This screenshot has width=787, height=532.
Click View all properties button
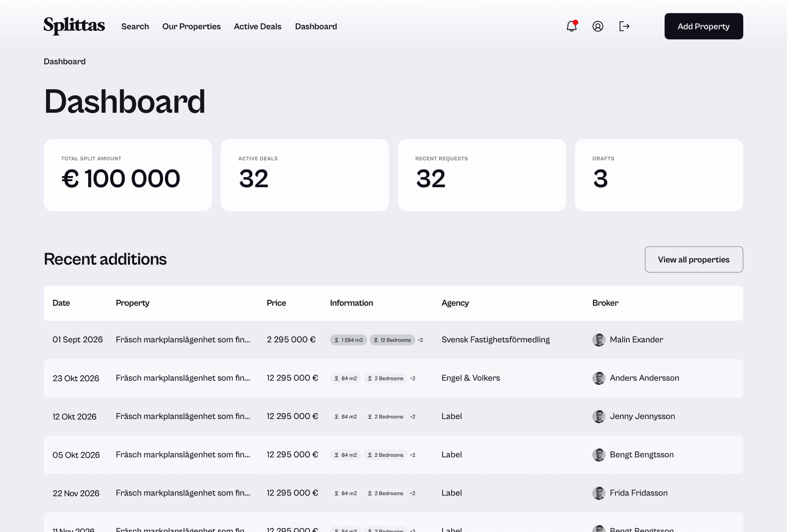point(694,260)
